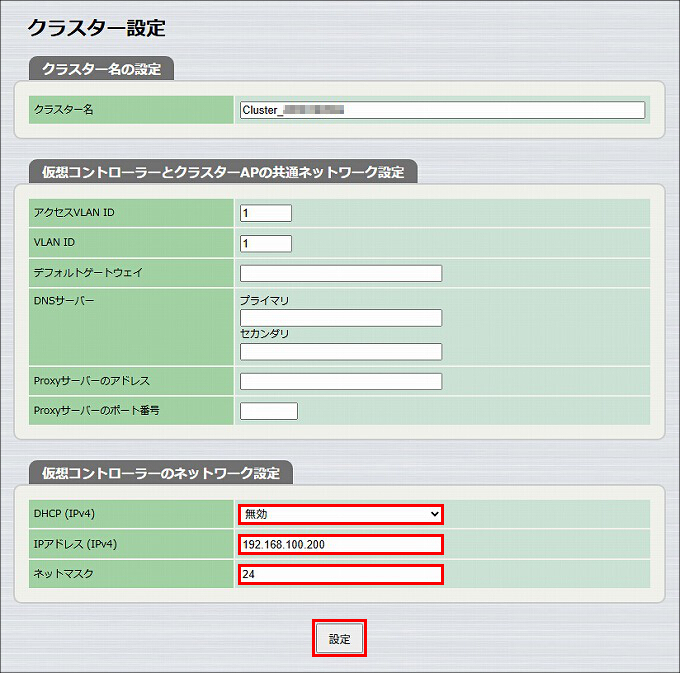Open the DHCP (IPv4) dropdown
Screen dimensions: 680x673
click(x=340, y=514)
